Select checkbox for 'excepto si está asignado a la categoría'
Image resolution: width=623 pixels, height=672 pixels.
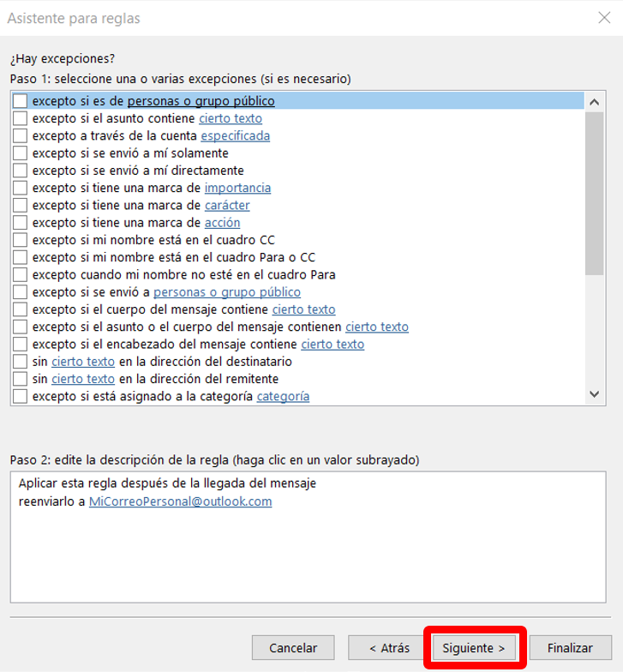[21, 397]
